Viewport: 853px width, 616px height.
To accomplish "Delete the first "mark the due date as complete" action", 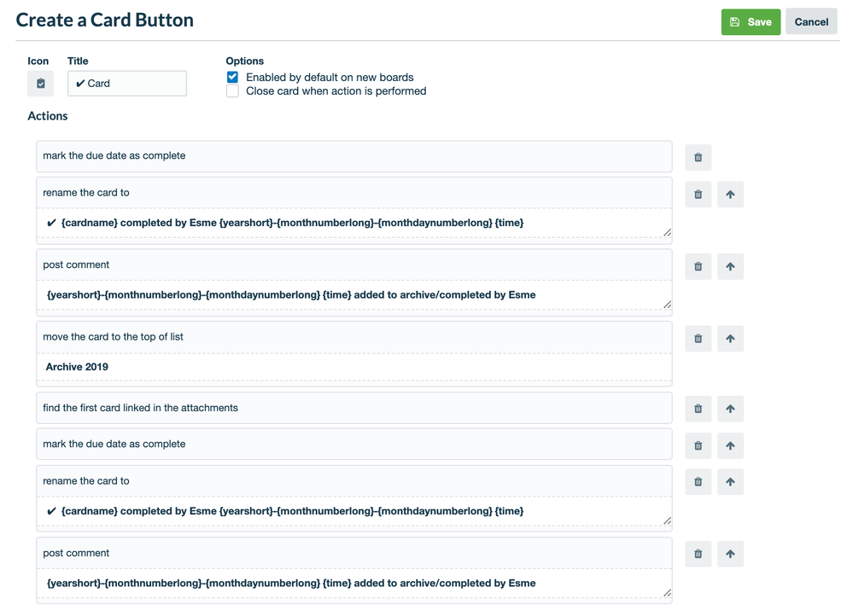I will (698, 157).
